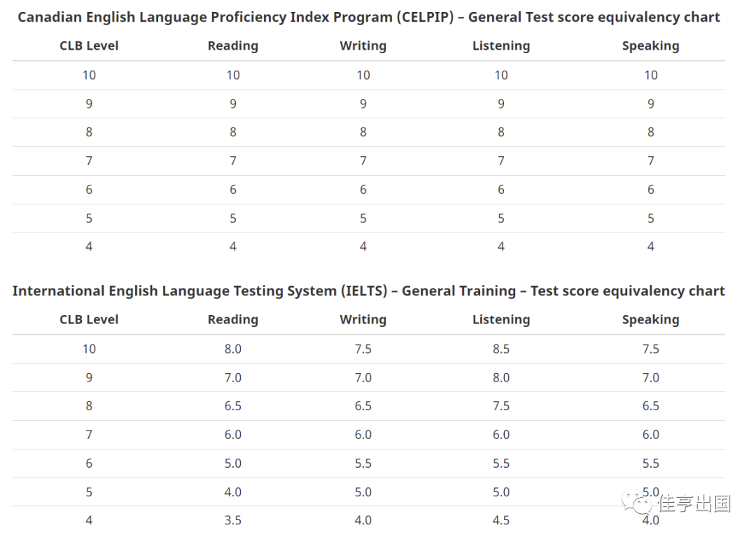This screenshot has width=756, height=537.
Task: Select the CLB Level header in the IELTS table
Action: (x=89, y=319)
